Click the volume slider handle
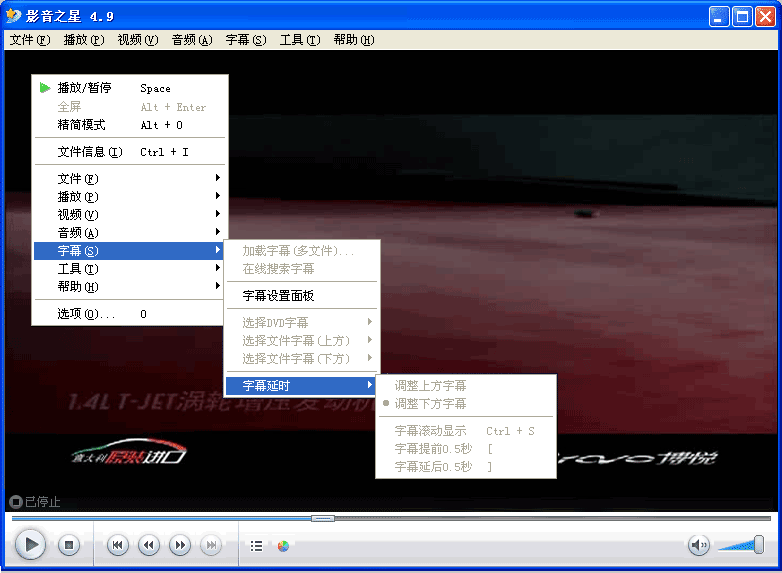 (759, 545)
